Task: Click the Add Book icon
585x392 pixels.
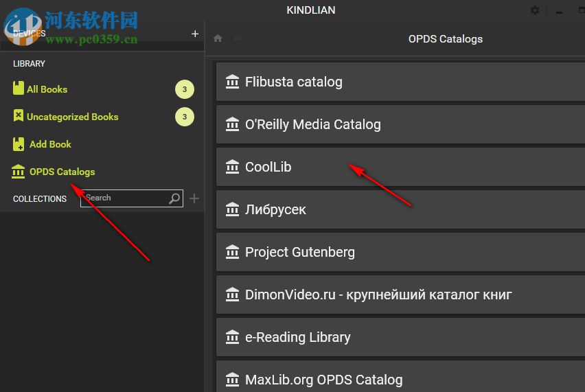Action: click(19, 144)
